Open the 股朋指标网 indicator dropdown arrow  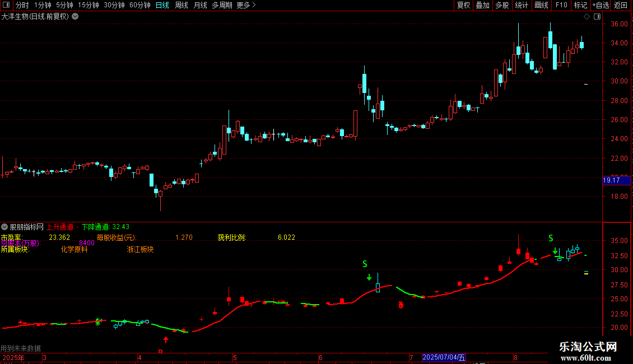click(4, 227)
